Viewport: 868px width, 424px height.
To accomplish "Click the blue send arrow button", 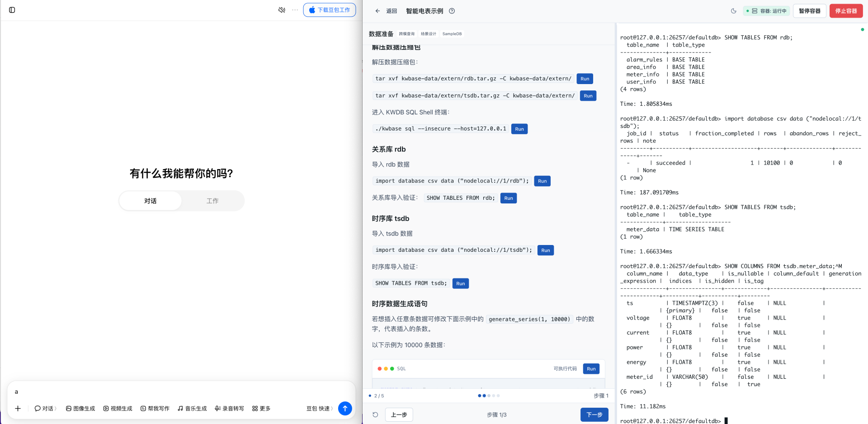I will [x=345, y=409].
